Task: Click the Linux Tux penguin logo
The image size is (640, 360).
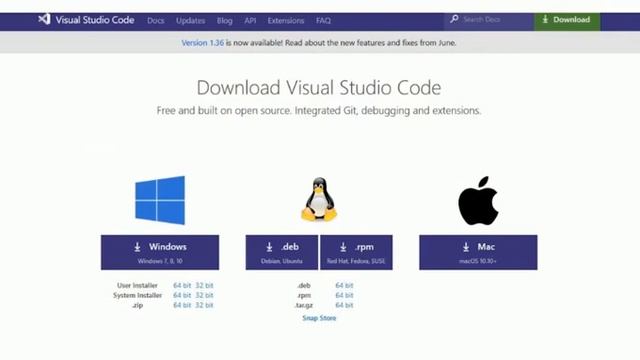Action: (319, 200)
